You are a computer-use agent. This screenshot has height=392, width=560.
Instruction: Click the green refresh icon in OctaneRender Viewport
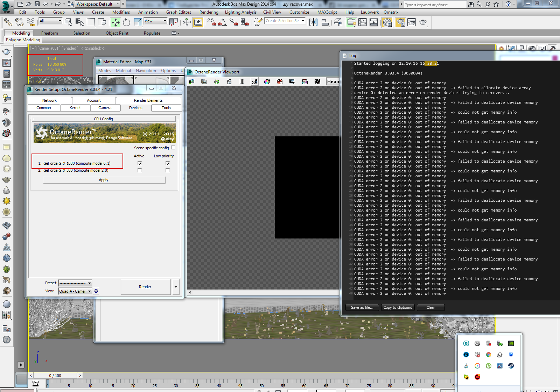pyautogui.click(x=217, y=81)
